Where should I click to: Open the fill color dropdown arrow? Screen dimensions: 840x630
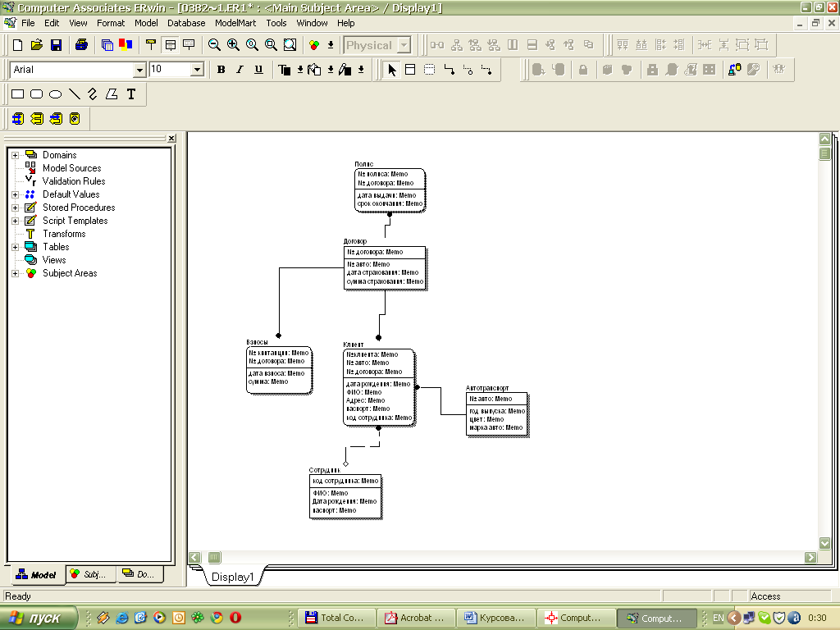tap(331, 70)
